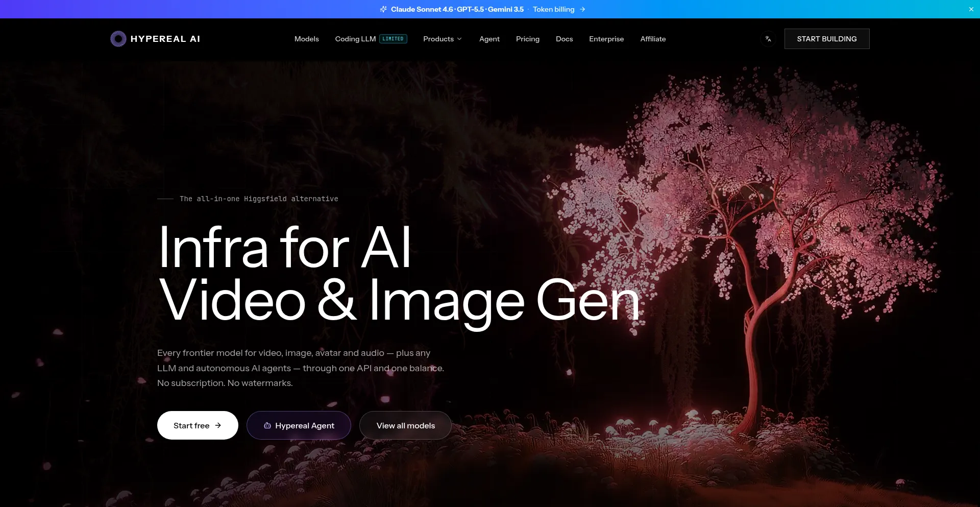Click the arrow after Token billing

coord(582,9)
